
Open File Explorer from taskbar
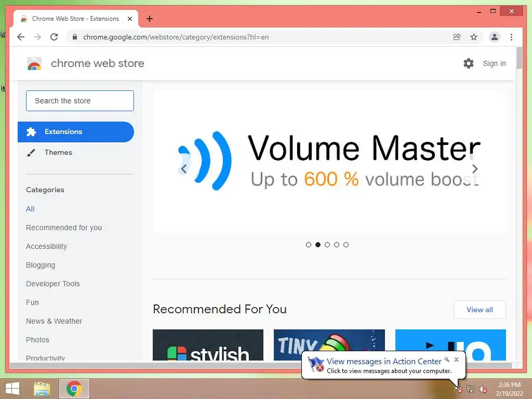point(42,389)
